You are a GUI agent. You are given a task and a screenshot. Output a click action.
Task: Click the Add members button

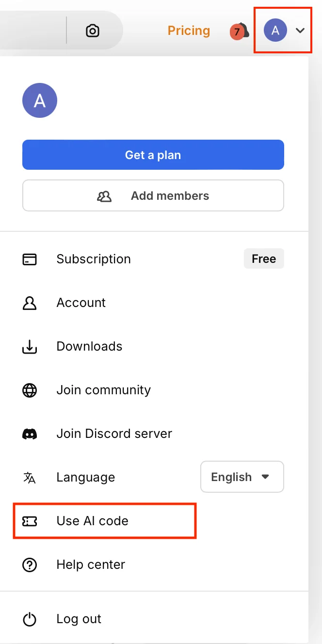click(x=153, y=196)
